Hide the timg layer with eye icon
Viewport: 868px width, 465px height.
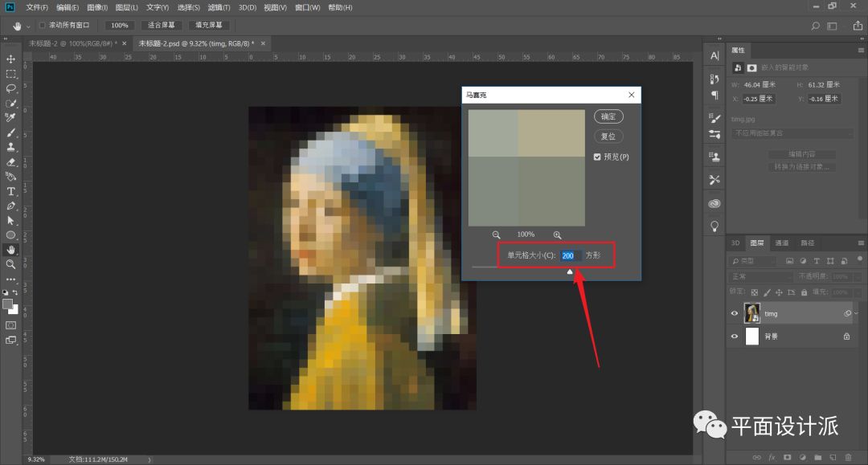coord(735,314)
